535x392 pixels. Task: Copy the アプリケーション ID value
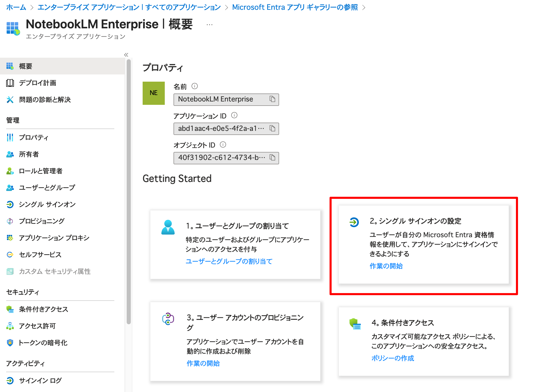click(272, 129)
